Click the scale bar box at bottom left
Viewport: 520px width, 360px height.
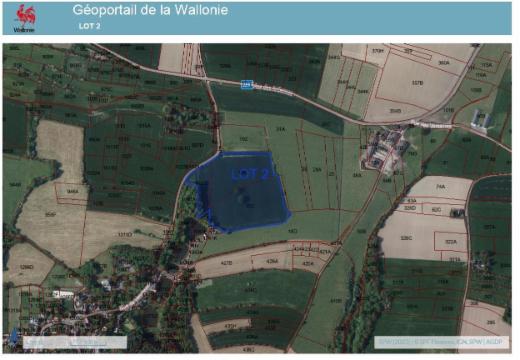click(75, 342)
